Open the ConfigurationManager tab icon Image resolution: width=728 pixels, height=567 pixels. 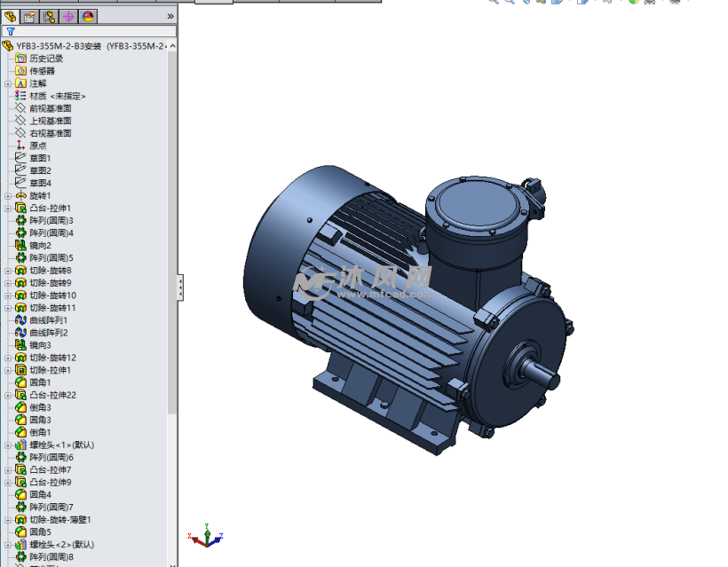click(x=49, y=16)
